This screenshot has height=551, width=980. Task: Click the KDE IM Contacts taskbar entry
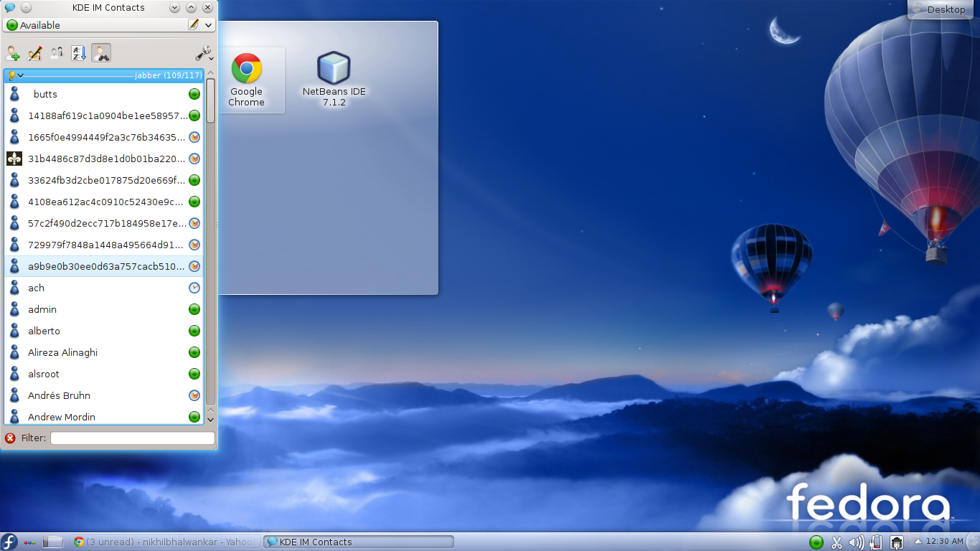(359, 542)
